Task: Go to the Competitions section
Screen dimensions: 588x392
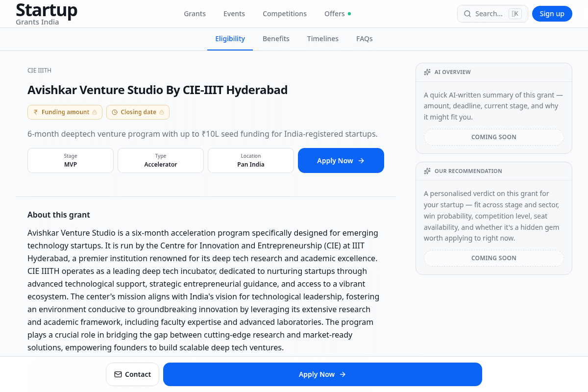Action: click(x=285, y=14)
